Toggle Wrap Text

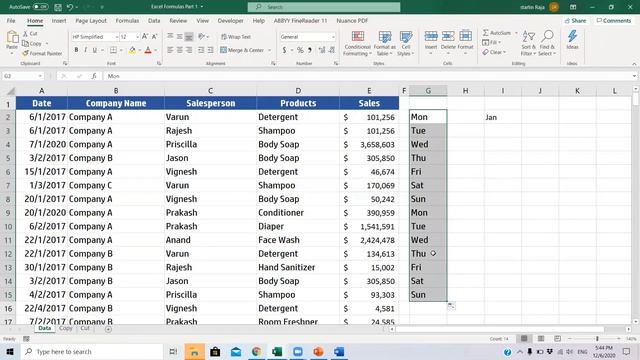click(x=236, y=37)
